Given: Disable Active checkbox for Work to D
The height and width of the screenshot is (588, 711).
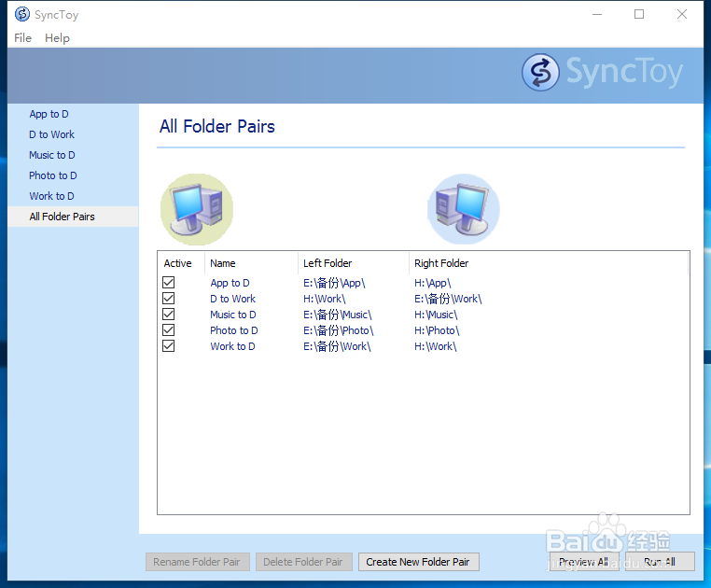Looking at the screenshot, I should (x=168, y=345).
